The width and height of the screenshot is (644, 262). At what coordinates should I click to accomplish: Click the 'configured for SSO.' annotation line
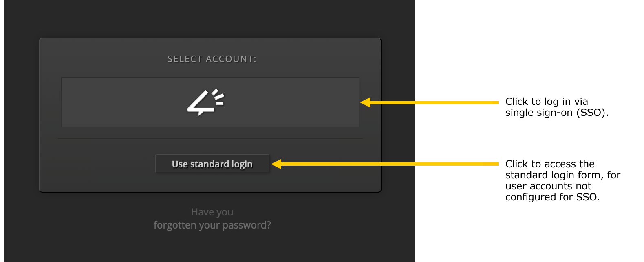(x=552, y=197)
